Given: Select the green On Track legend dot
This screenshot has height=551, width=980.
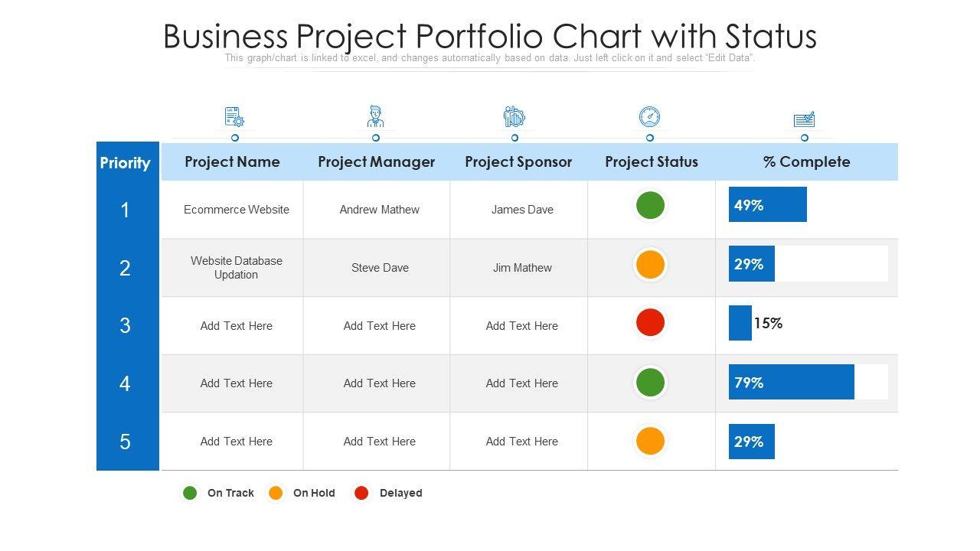Looking at the screenshot, I should point(190,493).
